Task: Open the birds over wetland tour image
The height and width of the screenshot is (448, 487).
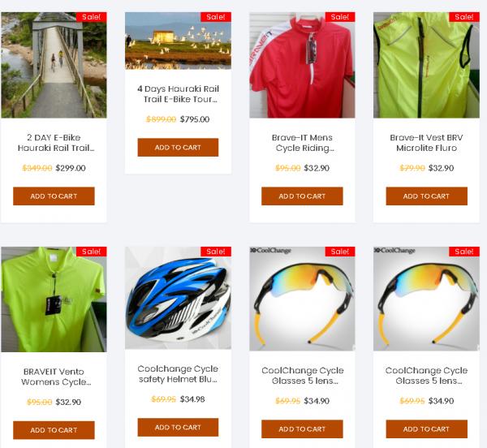Action: pos(178,41)
